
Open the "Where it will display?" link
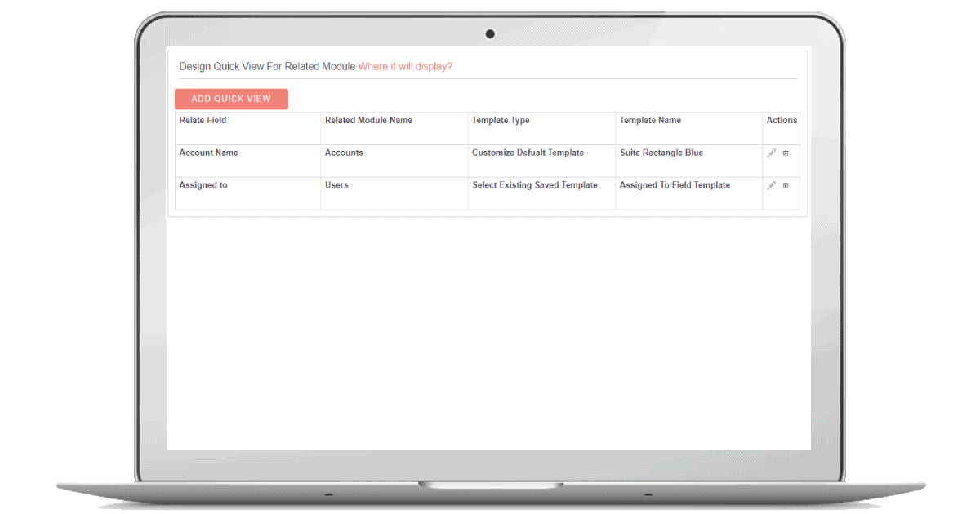pyautogui.click(x=405, y=67)
